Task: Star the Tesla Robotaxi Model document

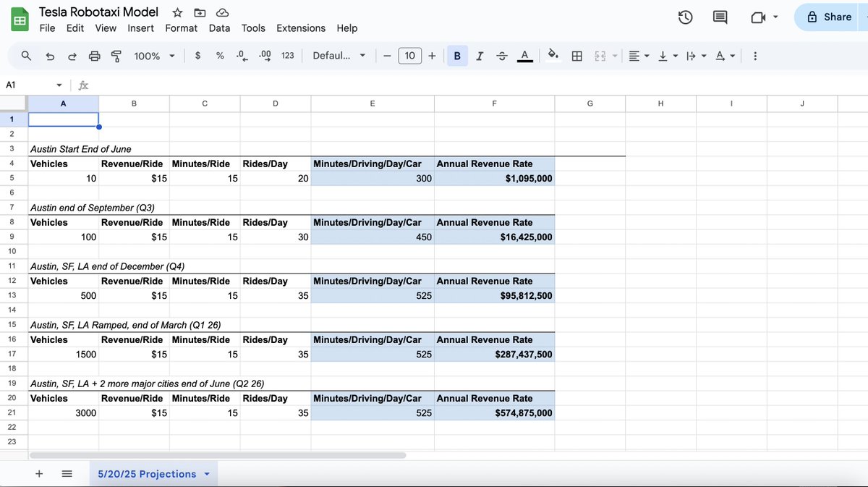Action: pyautogui.click(x=178, y=12)
